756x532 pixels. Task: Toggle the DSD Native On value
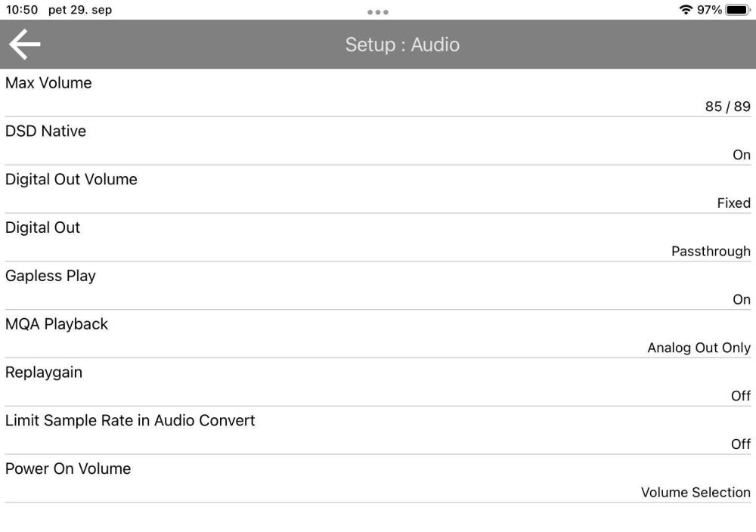pyautogui.click(x=741, y=155)
